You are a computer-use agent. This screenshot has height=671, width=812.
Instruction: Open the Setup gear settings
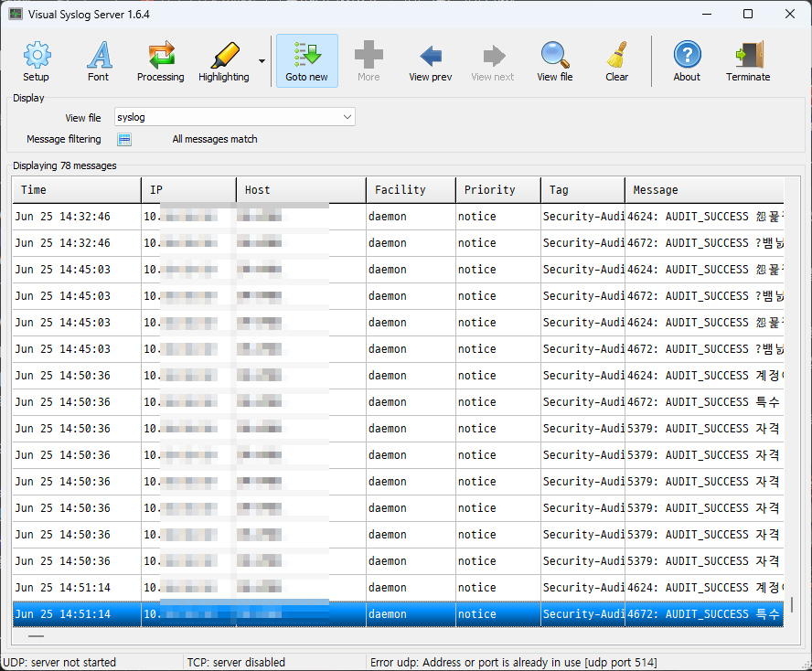point(37,61)
